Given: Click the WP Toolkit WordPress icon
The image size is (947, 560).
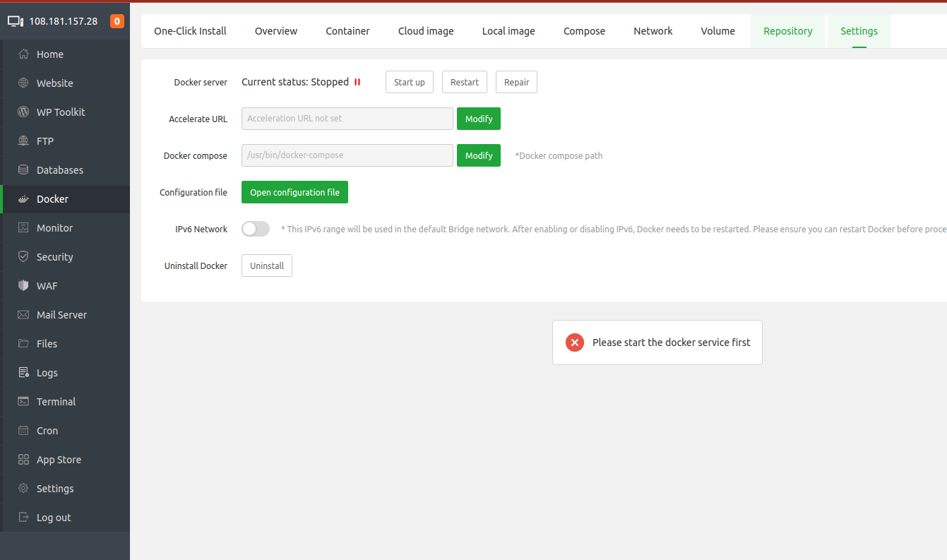Looking at the screenshot, I should pyautogui.click(x=23, y=112).
